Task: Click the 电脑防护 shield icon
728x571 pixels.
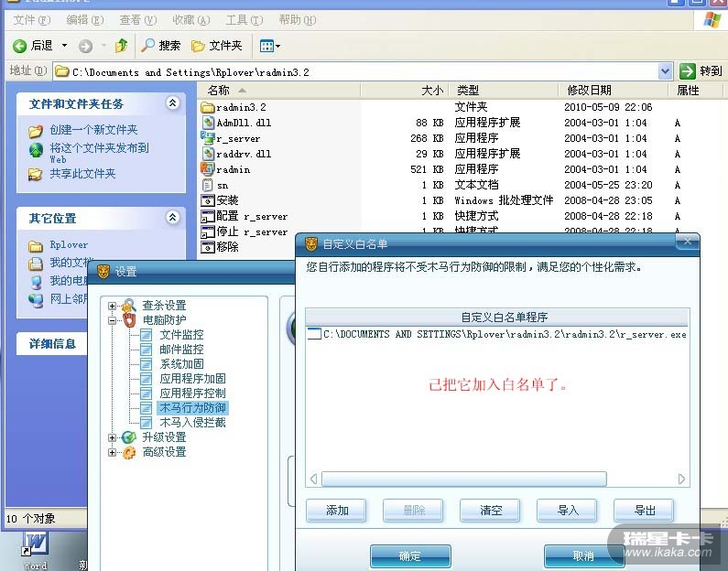Action: [x=129, y=320]
